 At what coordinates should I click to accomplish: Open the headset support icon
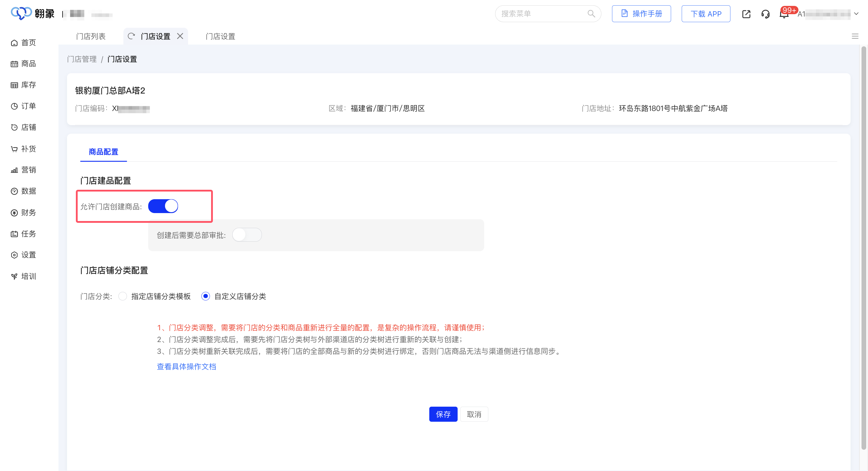pos(765,14)
